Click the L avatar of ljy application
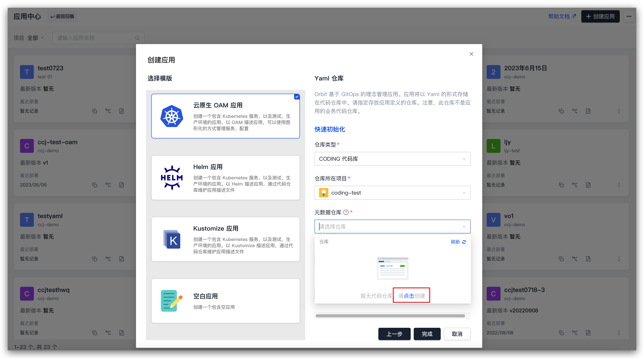 click(494, 146)
